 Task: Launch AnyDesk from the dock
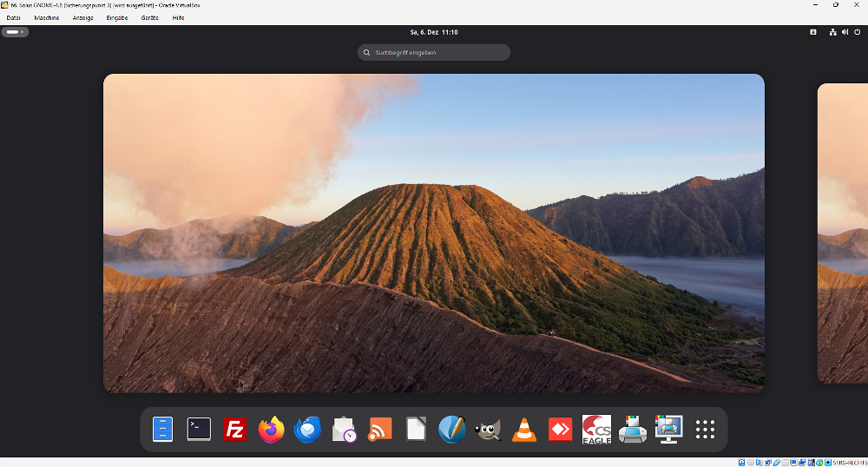coord(560,429)
